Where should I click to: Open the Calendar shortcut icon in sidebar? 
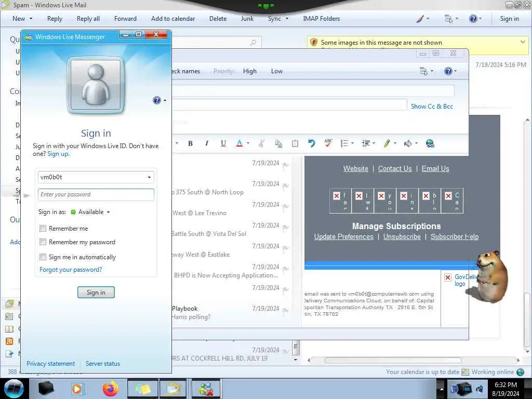[9, 316]
